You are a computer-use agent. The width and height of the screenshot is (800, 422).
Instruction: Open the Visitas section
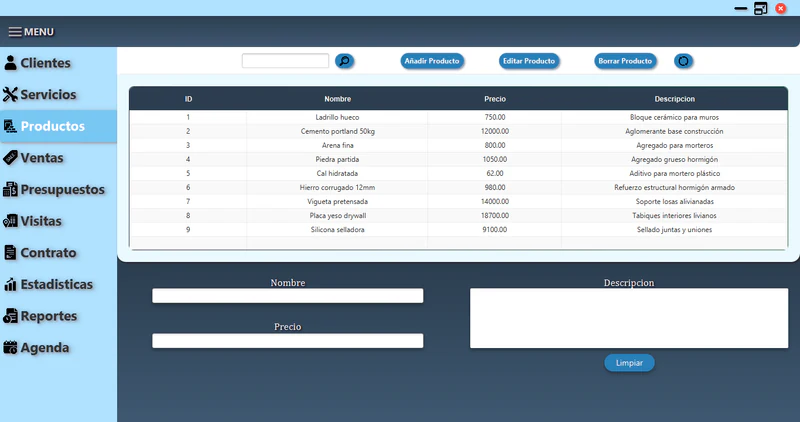58,221
